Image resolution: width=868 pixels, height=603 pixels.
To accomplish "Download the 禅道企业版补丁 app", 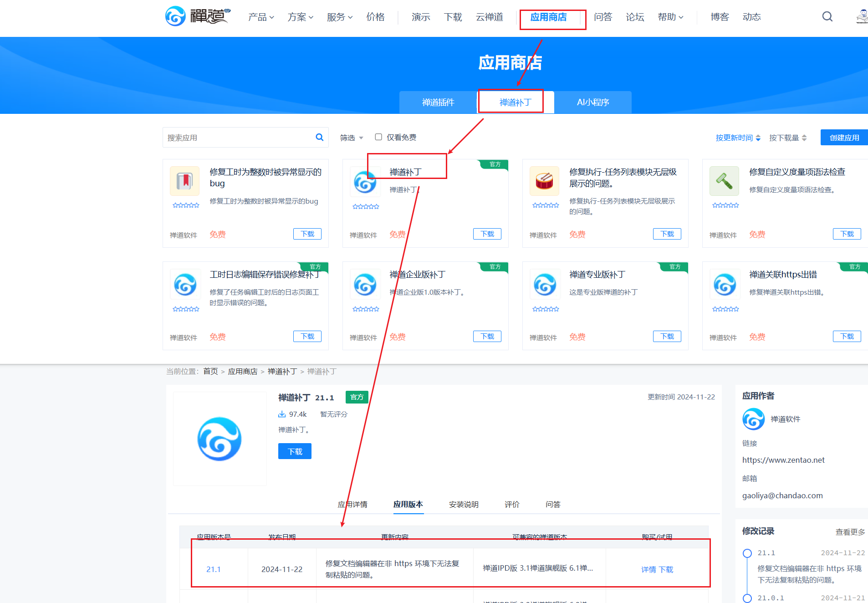I will 487,336.
